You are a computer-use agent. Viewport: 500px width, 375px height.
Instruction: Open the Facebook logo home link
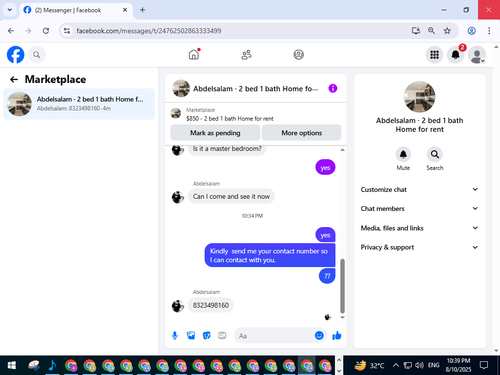pyautogui.click(x=15, y=55)
